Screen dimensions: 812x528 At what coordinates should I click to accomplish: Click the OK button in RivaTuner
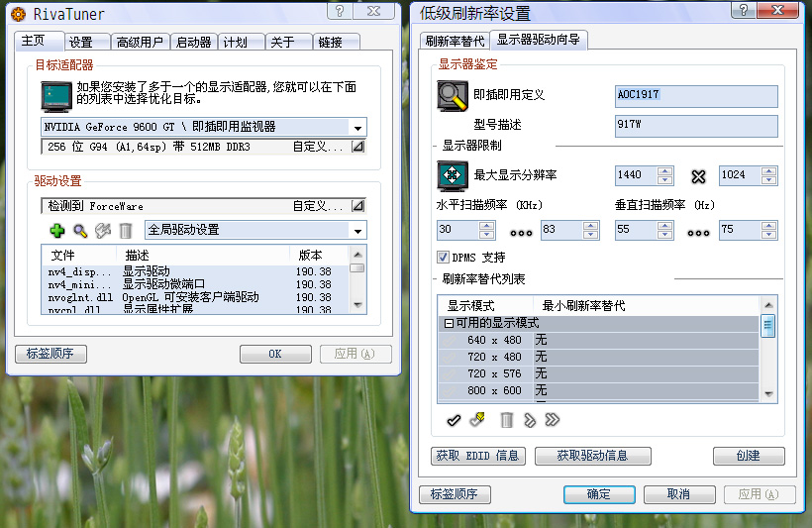pyautogui.click(x=275, y=354)
